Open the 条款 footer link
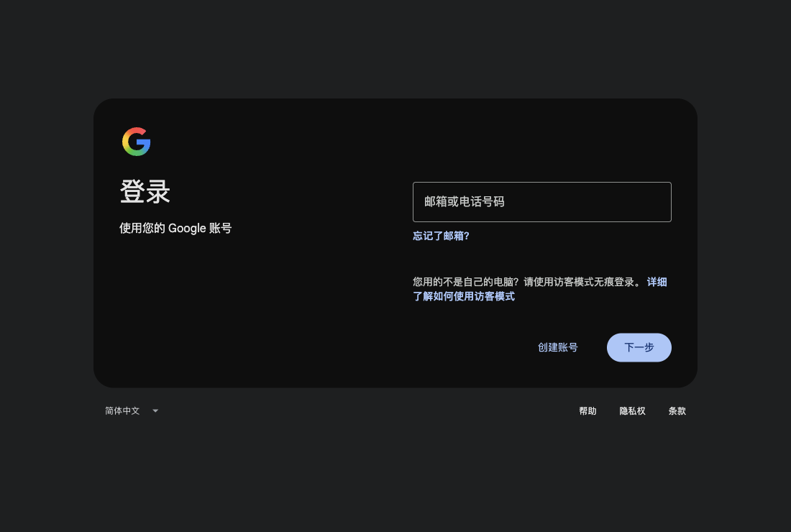Image resolution: width=791 pixels, height=532 pixels. (x=677, y=411)
